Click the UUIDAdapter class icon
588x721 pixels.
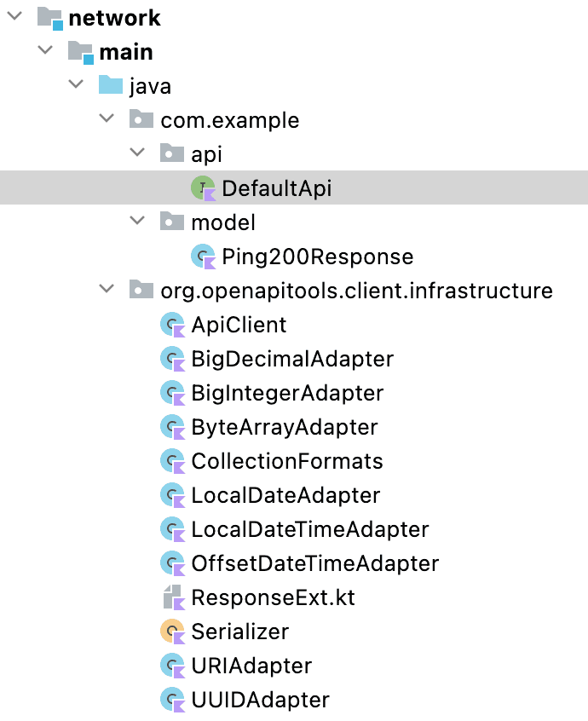tap(173, 700)
